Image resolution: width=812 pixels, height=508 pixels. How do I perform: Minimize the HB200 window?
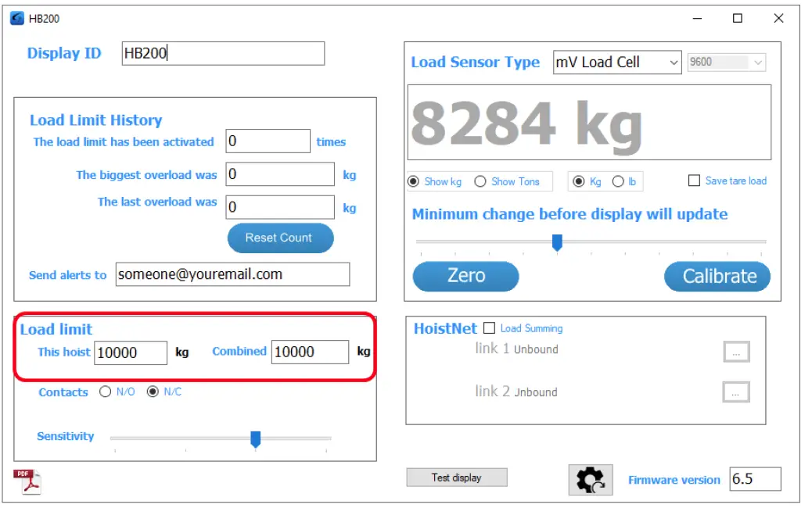point(697,19)
